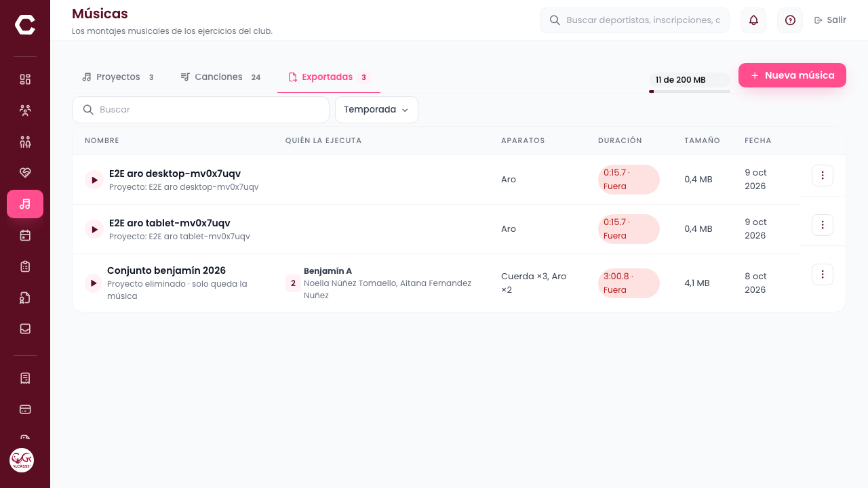Click the number 2 badge beside Benjamín A
This screenshot has height=488, width=868.
coord(293,283)
